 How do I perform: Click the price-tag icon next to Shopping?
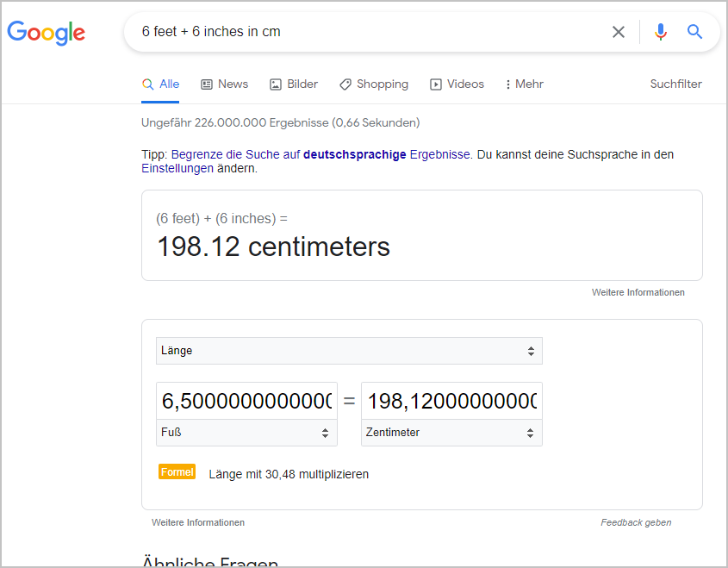tap(346, 84)
